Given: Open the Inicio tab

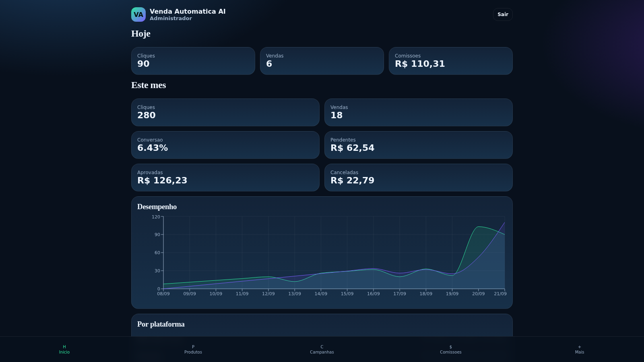Looking at the screenshot, I should [64, 349].
